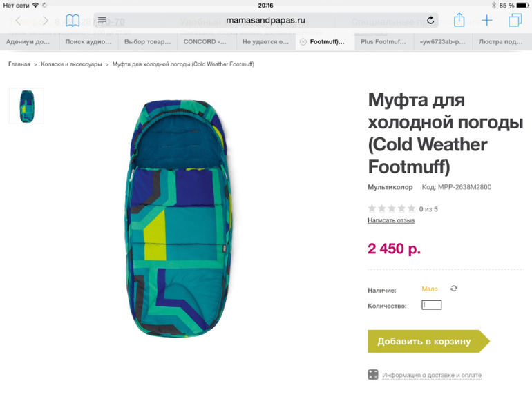
Task: Open Reader view lines icon
Action: point(102,21)
